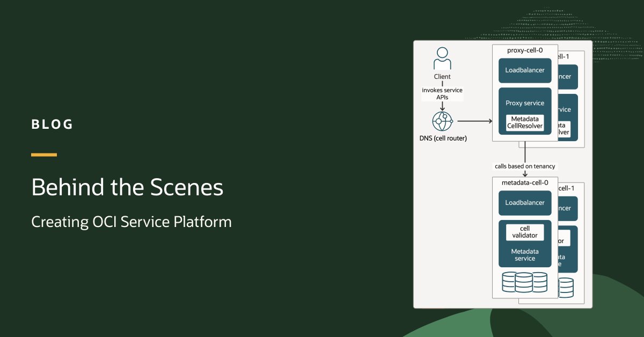This screenshot has width=644, height=337.
Task: Click the Loadbalancer box in proxy-cell-0
Action: click(x=525, y=70)
